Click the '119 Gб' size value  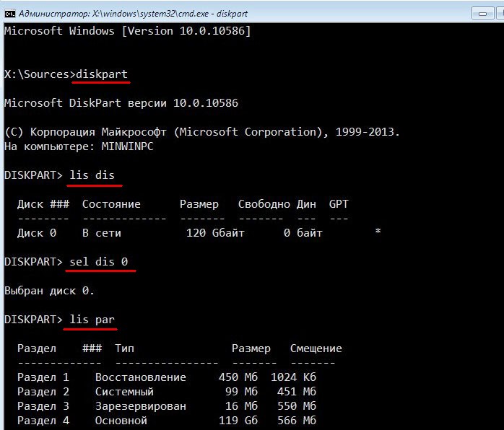pos(238,421)
